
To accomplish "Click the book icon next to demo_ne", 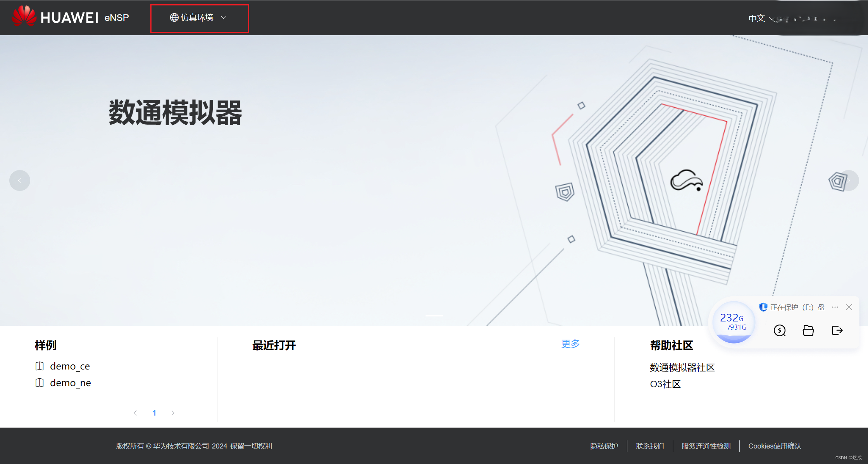I will tap(40, 383).
